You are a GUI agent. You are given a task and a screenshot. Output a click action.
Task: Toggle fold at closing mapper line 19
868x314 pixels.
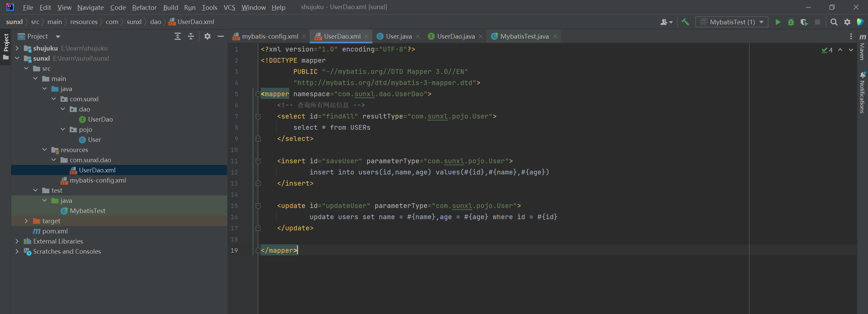[x=258, y=251]
